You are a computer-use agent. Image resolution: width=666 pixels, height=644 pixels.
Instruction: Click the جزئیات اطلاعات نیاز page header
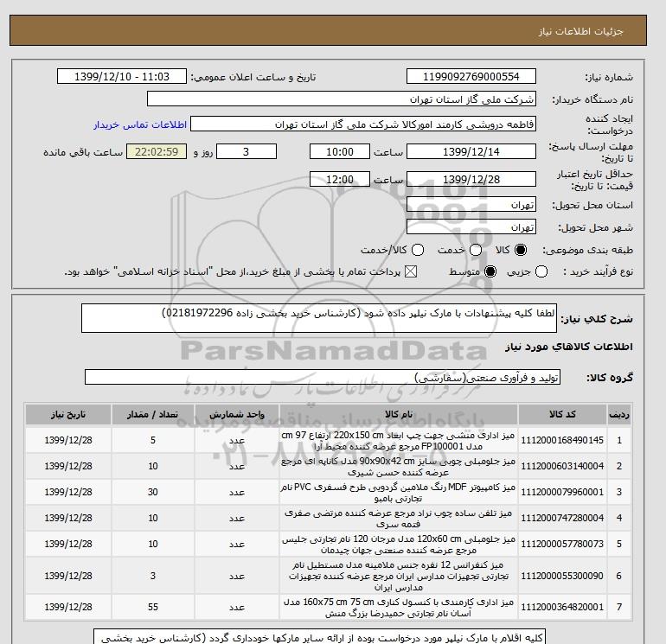[580, 31]
